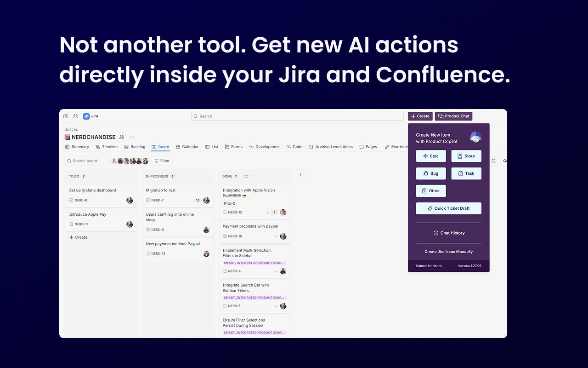This screenshot has width=588, height=368.
Task: Click the top Jira Search field
Action: 297,116
